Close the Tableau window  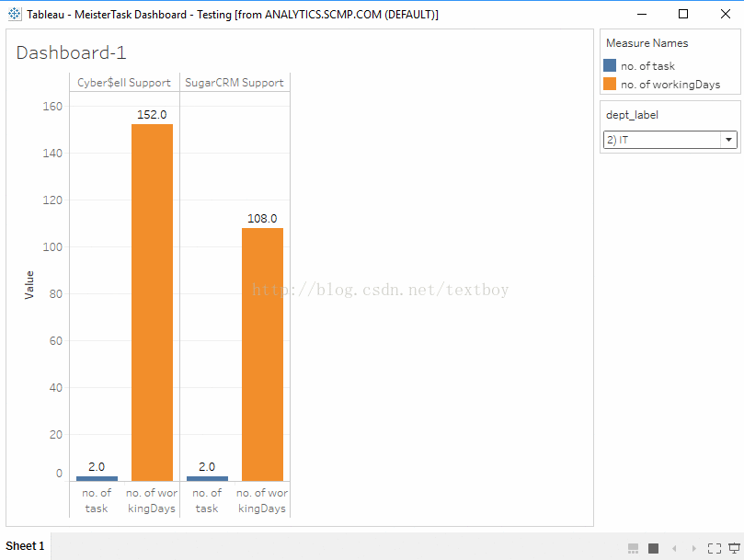point(726,14)
